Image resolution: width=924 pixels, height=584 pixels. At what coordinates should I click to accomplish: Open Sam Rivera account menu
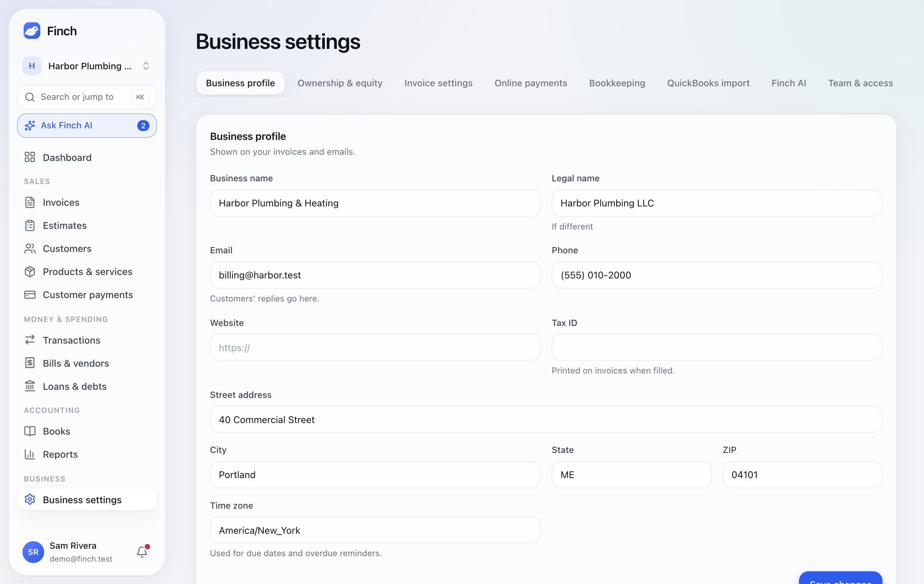(73, 552)
